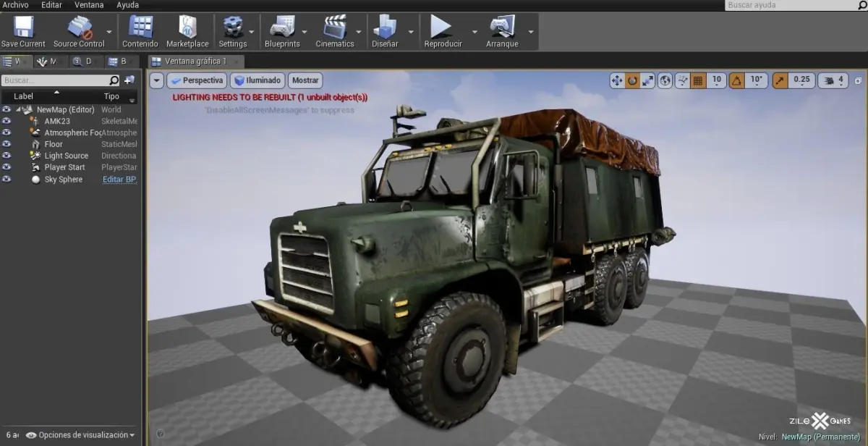Click the NewMap (Permanente) level link
This screenshot has height=446, width=868.
(822, 437)
